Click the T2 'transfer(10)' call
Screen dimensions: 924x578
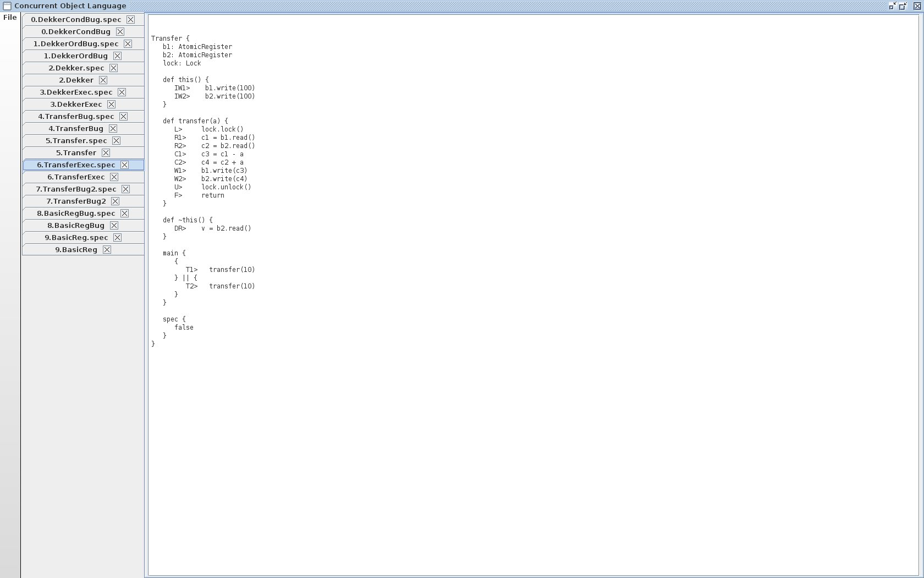coord(232,286)
